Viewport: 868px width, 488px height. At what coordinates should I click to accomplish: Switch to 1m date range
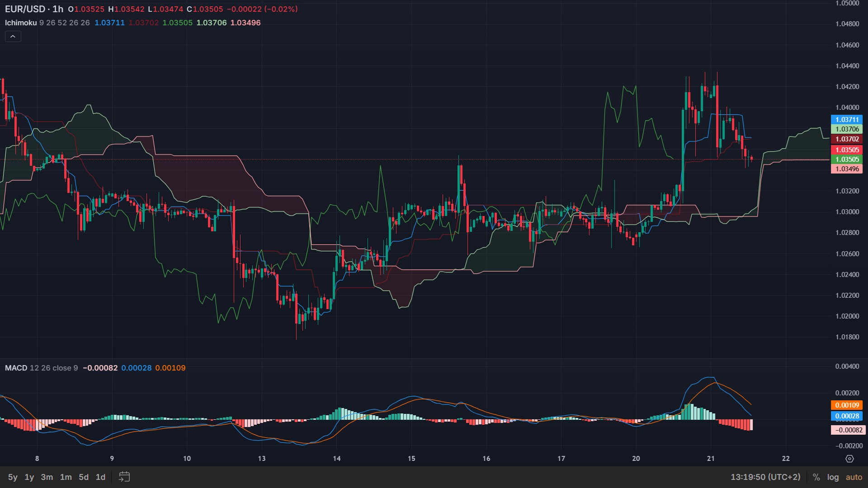pos(66,477)
